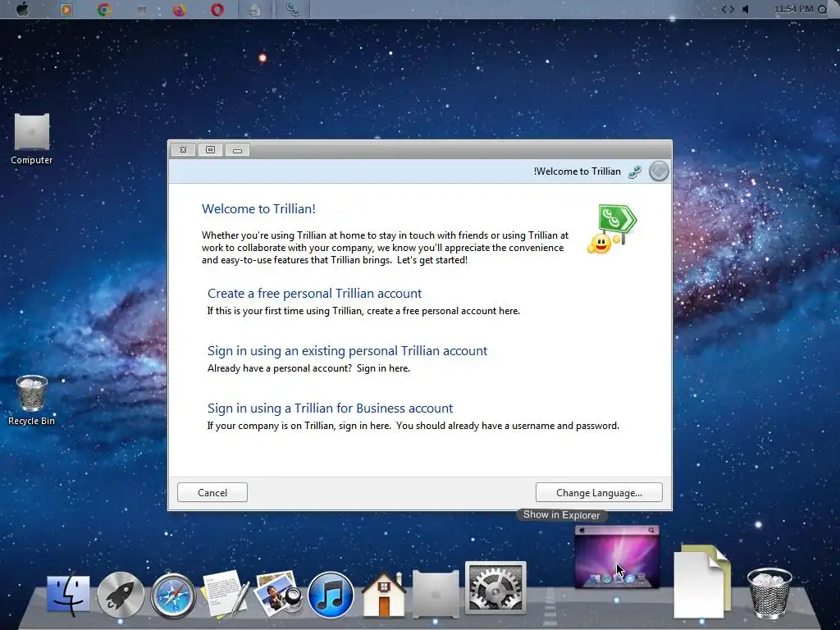Open Opera browser from the top bar
Image resolution: width=840 pixels, height=630 pixels.
tap(217, 9)
